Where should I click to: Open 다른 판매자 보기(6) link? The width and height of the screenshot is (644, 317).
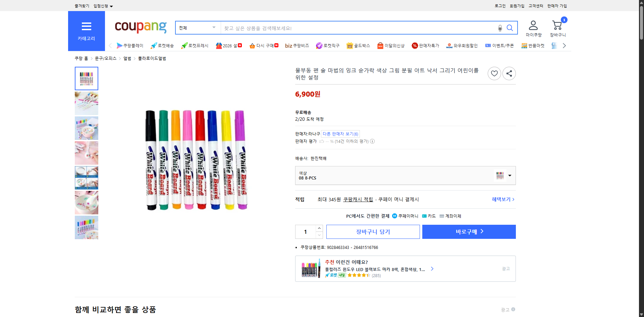[340, 134]
